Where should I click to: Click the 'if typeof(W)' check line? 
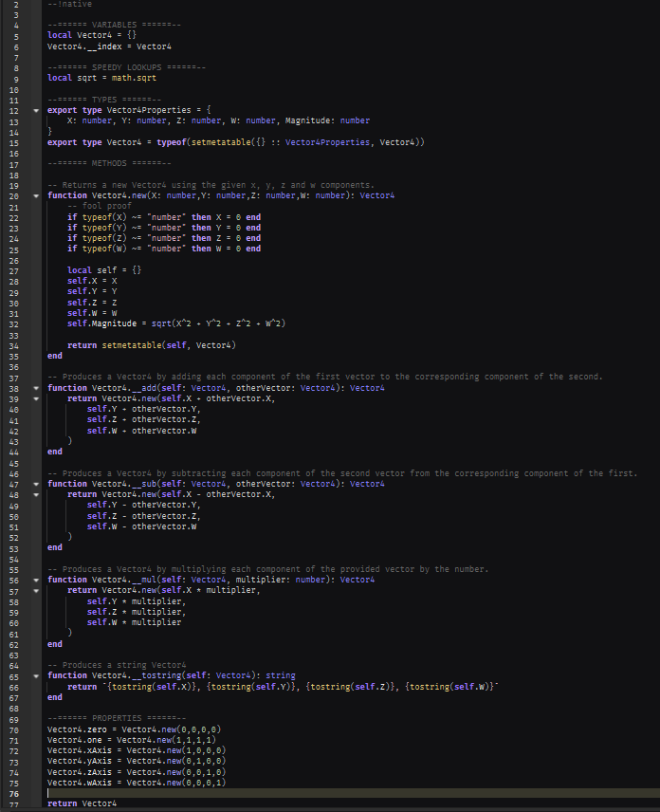coord(164,249)
